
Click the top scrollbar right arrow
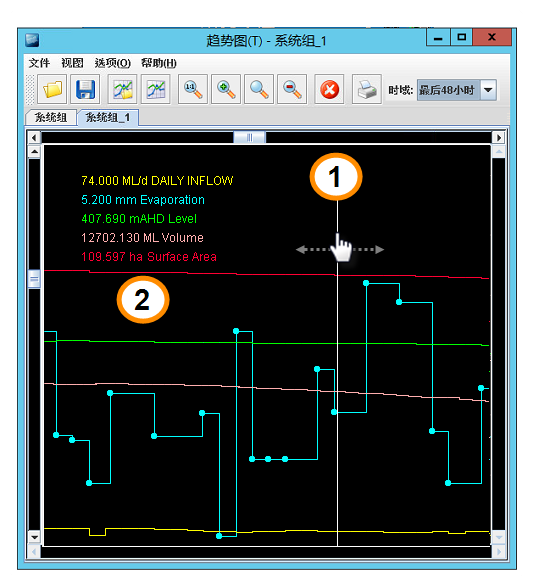click(x=498, y=138)
